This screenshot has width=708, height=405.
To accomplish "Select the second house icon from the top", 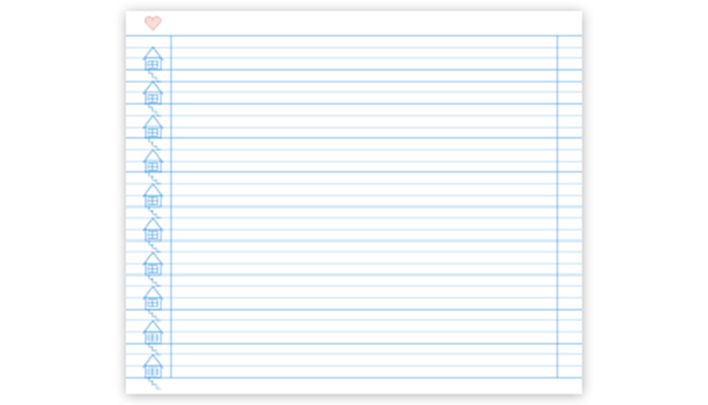I will (x=153, y=93).
